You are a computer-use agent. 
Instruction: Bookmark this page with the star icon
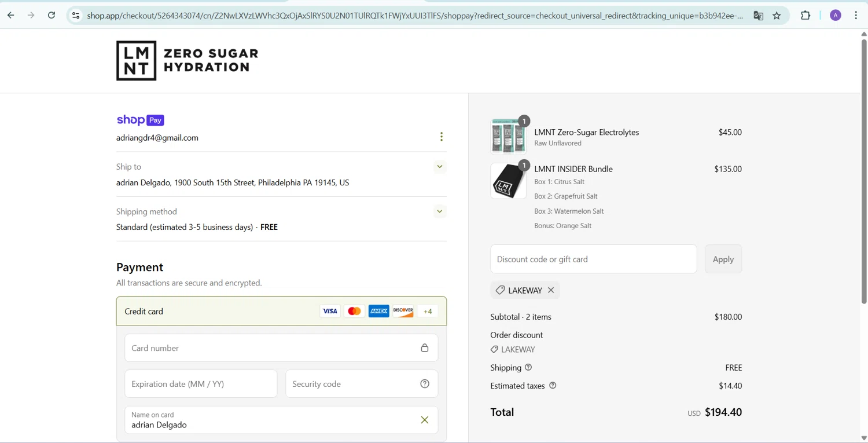(x=777, y=16)
